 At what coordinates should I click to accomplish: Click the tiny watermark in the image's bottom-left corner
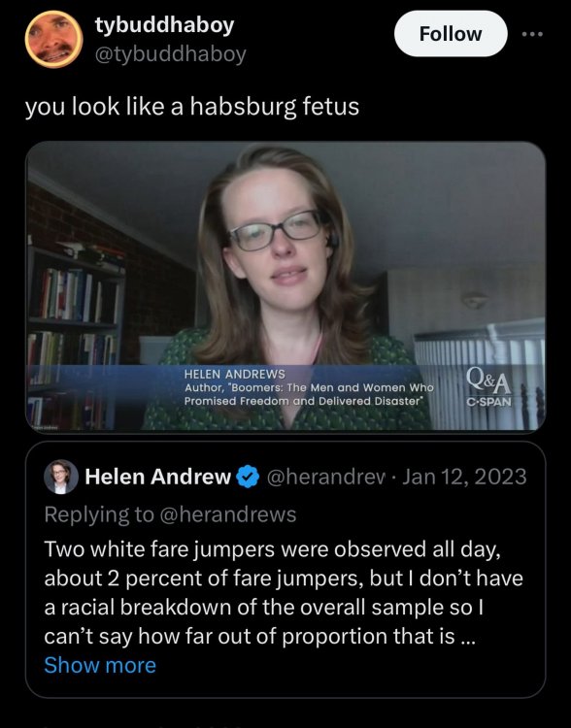(x=43, y=428)
